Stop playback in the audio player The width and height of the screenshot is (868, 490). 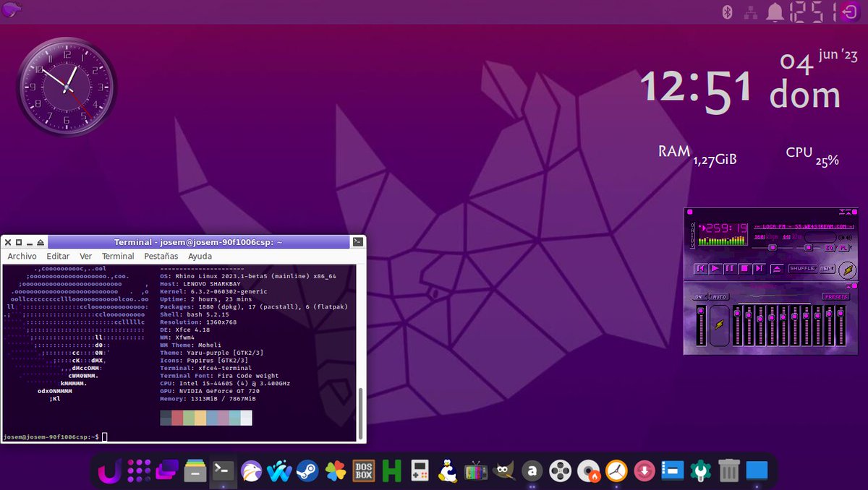(x=744, y=269)
